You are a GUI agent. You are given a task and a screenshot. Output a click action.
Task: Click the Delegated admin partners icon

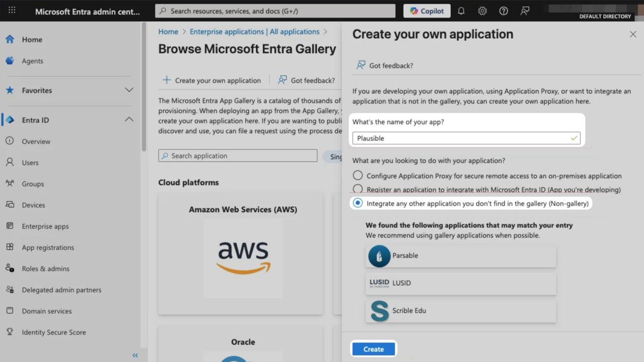tap(10, 289)
